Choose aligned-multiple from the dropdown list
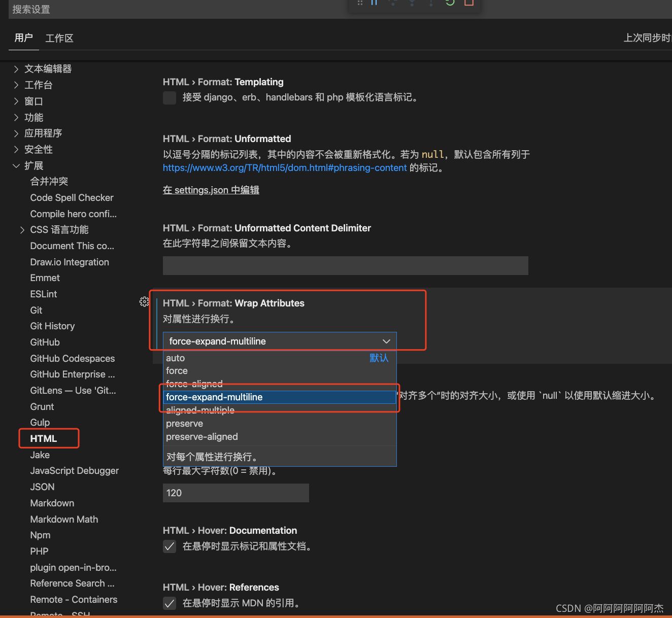Viewport: 672px width, 618px height. click(x=280, y=410)
